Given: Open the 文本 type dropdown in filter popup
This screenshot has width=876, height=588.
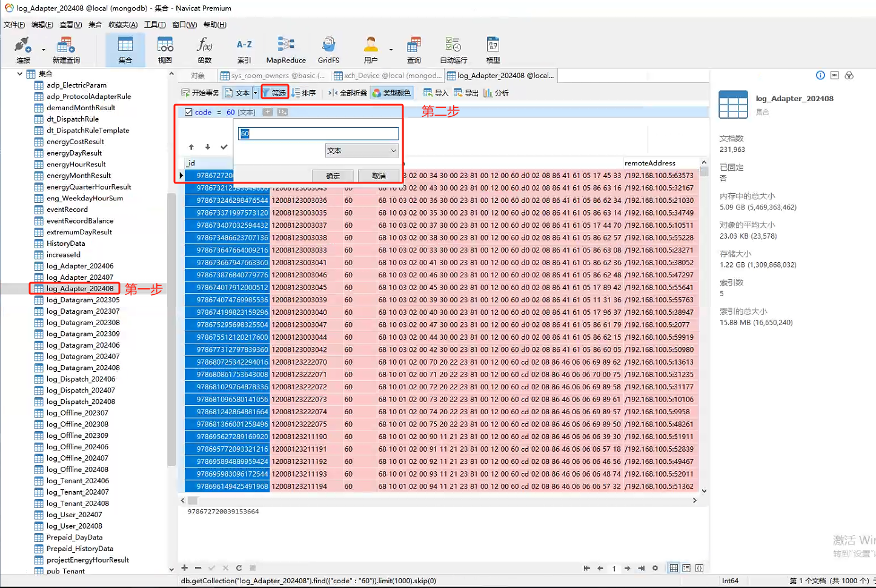Looking at the screenshot, I should click(361, 151).
